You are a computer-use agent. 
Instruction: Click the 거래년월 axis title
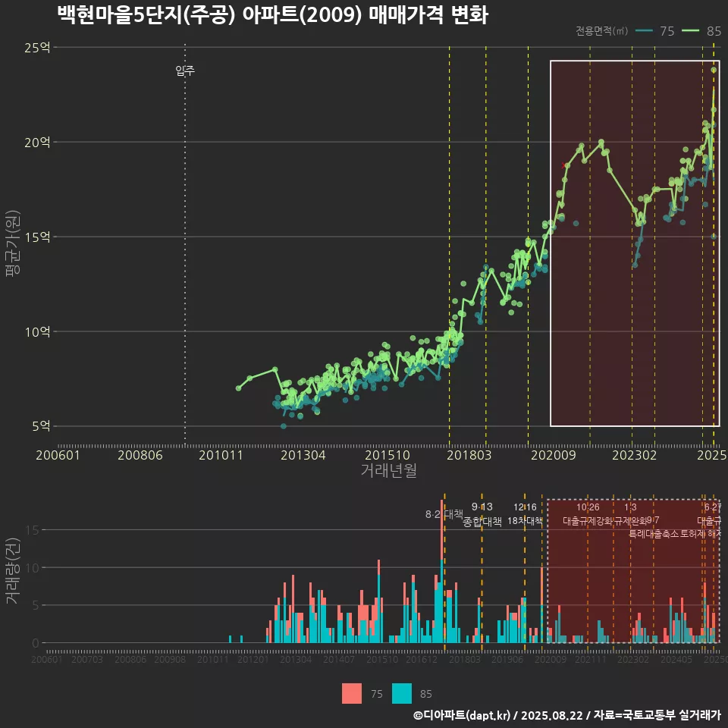tap(388, 470)
